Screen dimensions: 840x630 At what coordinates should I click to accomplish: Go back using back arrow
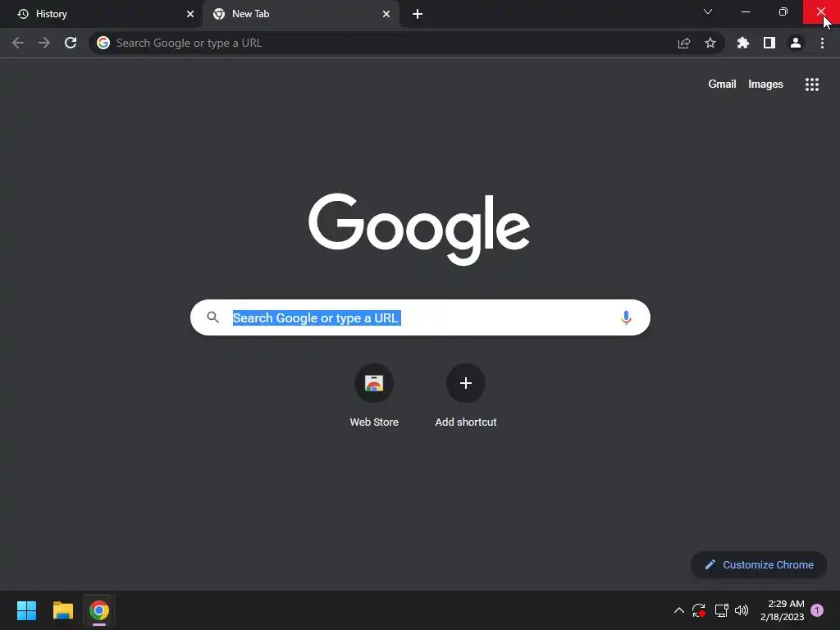tap(18, 43)
